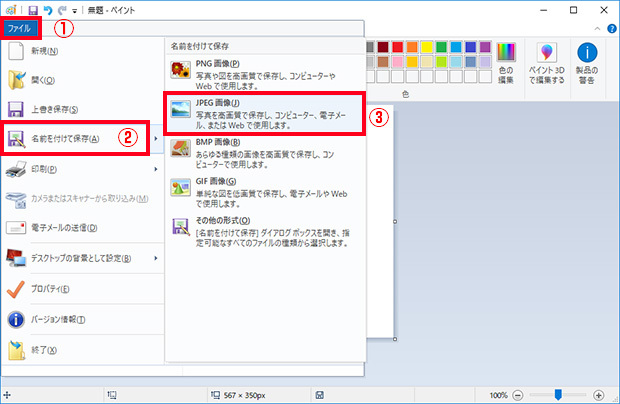Screen dimensions: 620x404
Task: Click the zoom slider handle
Action: [557, 394]
